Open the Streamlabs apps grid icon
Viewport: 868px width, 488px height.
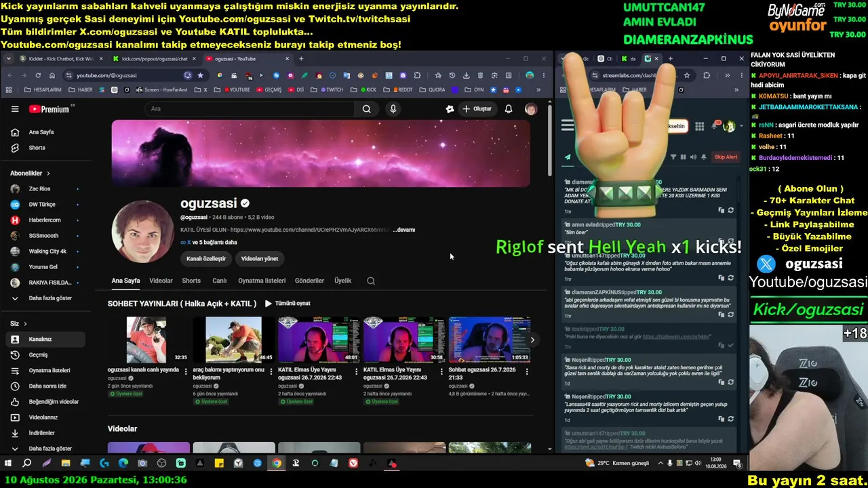[701, 126]
